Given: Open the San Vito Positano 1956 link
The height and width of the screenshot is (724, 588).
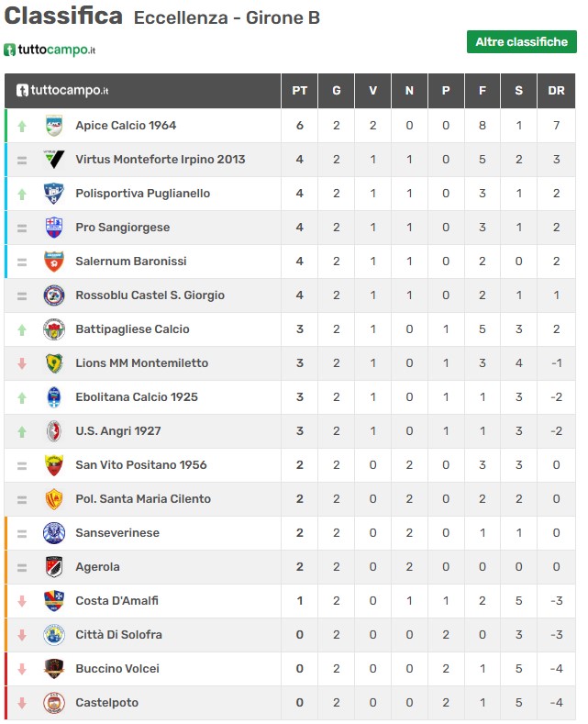Looking at the screenshot, I should [x=141, y=465].
